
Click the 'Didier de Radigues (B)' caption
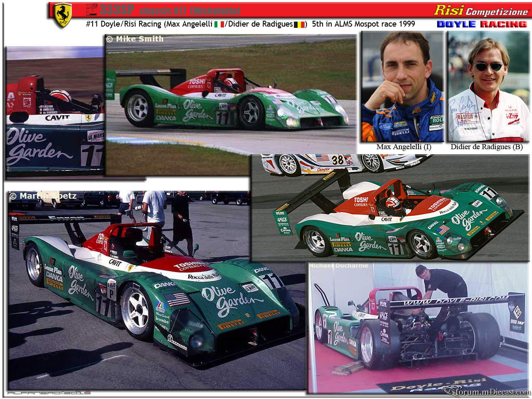tap(487, 147)
